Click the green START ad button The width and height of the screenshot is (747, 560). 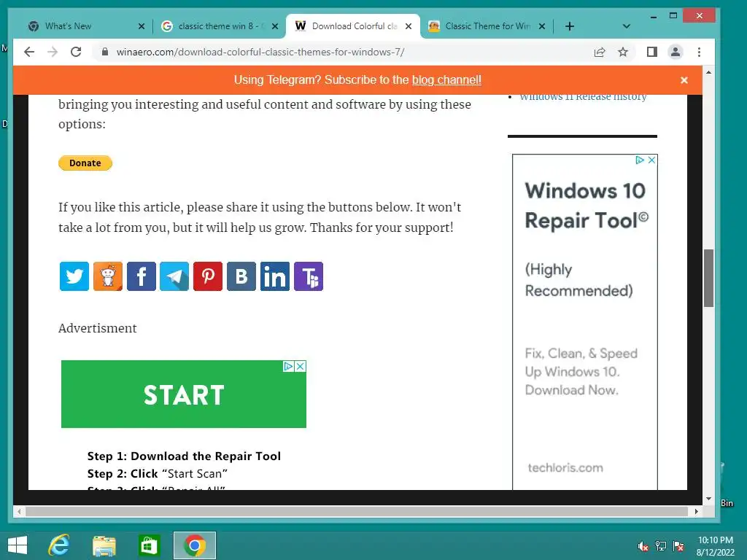point(183,394)
